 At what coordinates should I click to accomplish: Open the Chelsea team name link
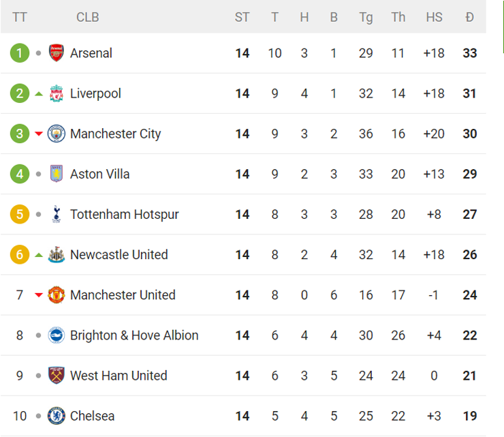[x=92, y=416]
